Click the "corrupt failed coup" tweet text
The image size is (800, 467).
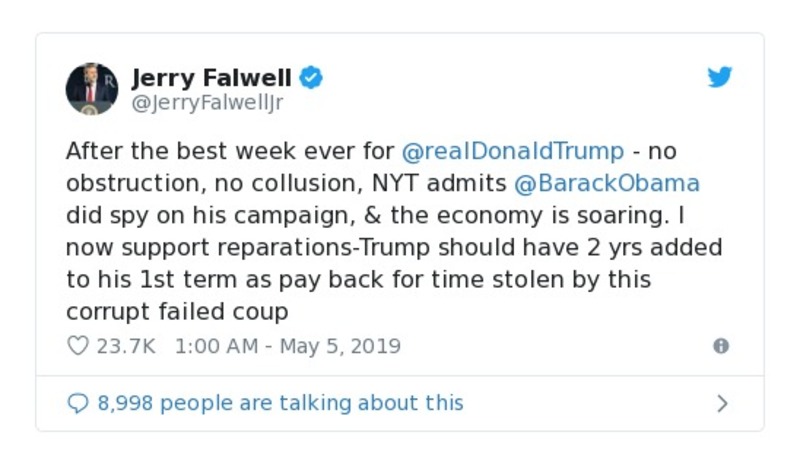coord(177,312)
